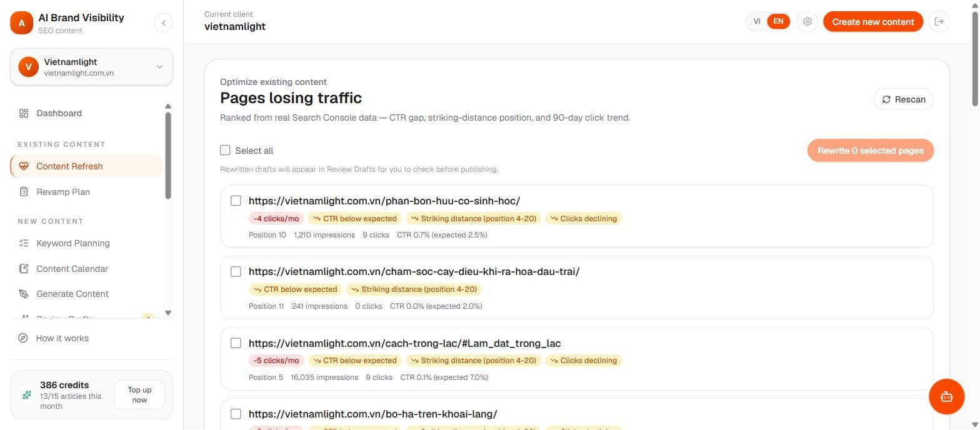Open the settings gear icon

(807, 22)
